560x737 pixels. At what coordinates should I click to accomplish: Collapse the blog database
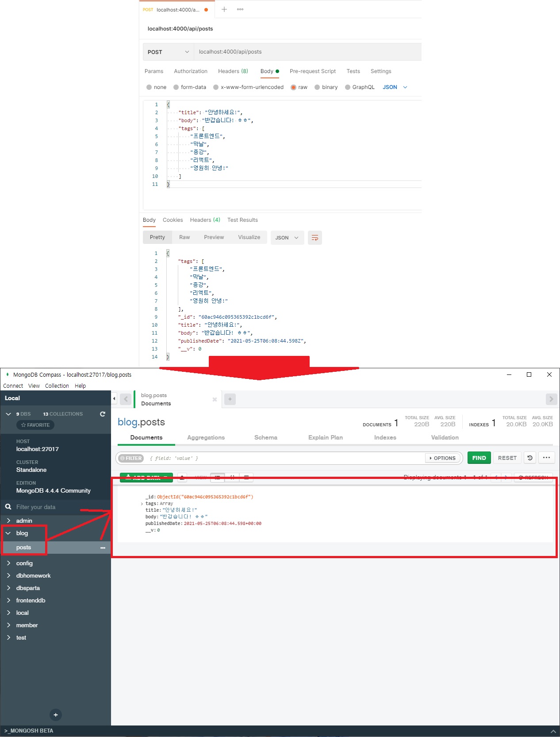[8, 533]
